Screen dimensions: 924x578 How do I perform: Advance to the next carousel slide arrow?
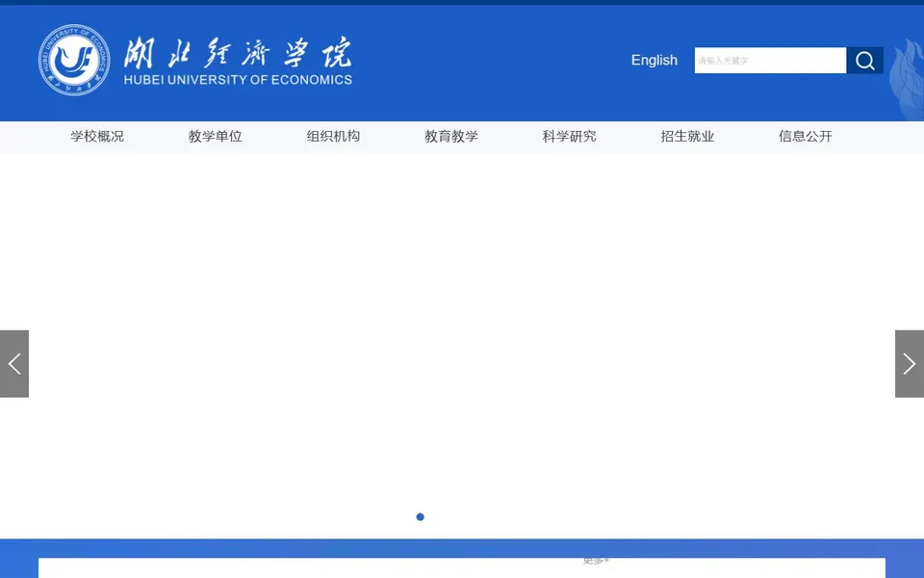910,364
